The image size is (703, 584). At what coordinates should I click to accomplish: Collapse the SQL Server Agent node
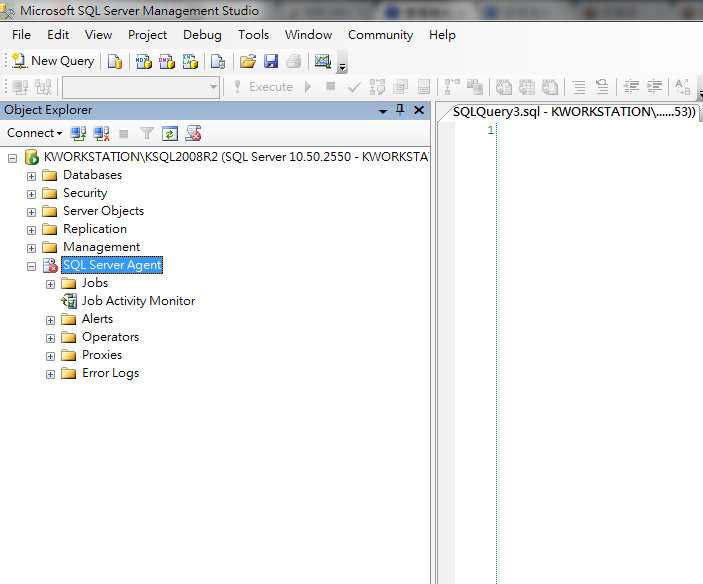coord(31,266)
